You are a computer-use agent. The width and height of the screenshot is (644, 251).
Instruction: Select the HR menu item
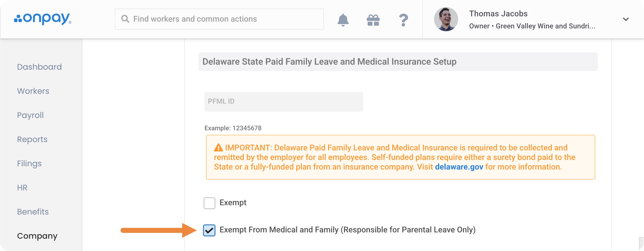pyautogui.click(x=22, y=188)
